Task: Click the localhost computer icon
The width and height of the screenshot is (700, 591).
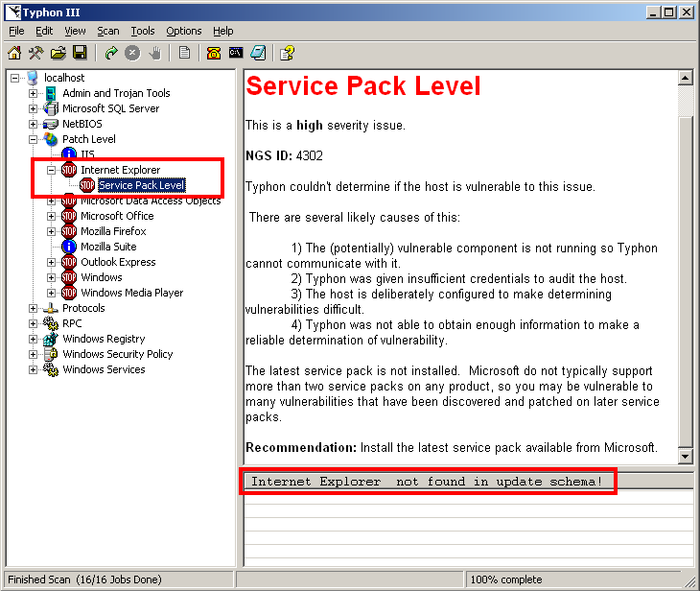Action: coord(33,78)
